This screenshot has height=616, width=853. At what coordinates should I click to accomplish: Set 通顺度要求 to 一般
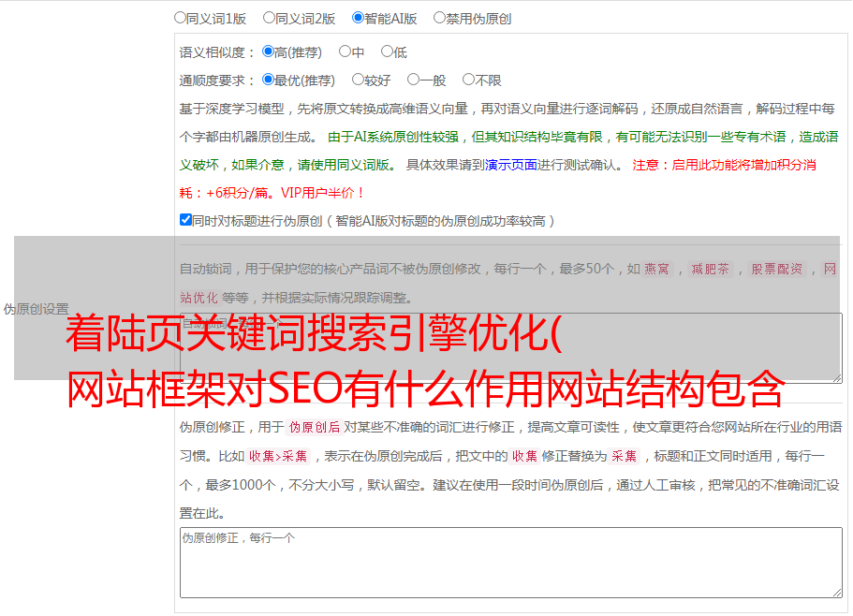pyautogui.click(x=413, y=80)
